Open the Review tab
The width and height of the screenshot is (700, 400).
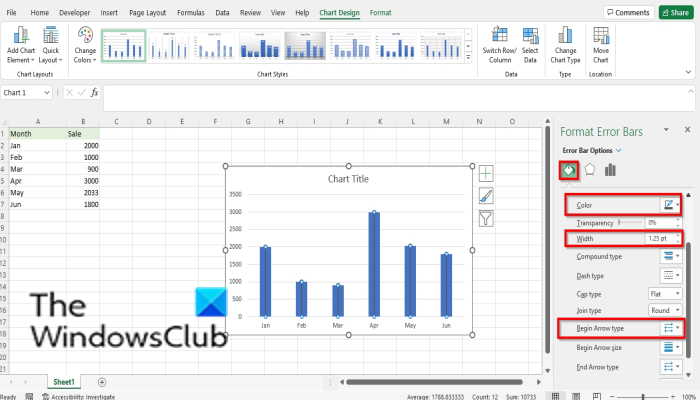pyautogui.click(x=250, y=12)
